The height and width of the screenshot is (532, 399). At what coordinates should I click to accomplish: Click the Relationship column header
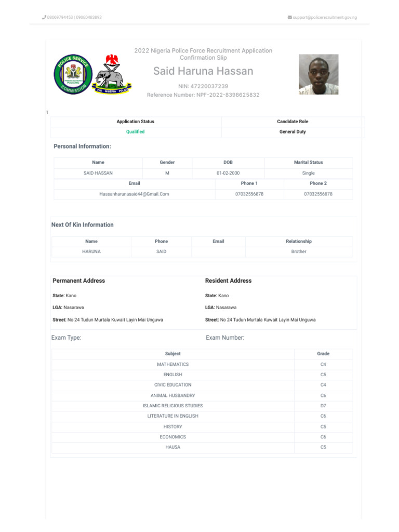tap(299, 241)
